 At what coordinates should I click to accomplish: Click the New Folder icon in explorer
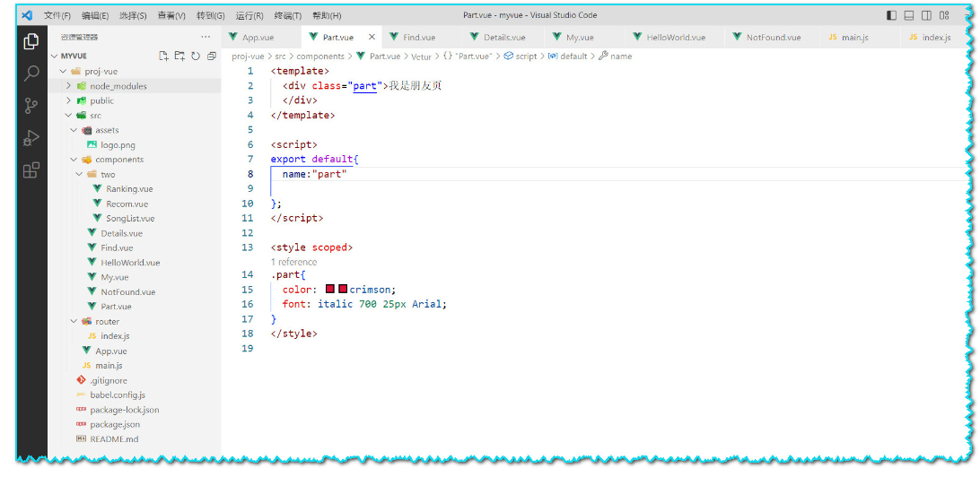point(179,56)
